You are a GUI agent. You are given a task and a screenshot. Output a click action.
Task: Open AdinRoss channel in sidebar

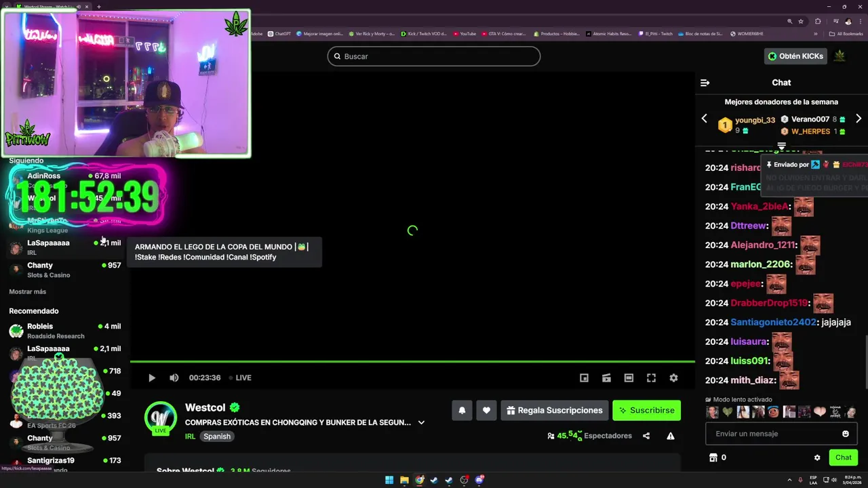[x=65, y=179]
